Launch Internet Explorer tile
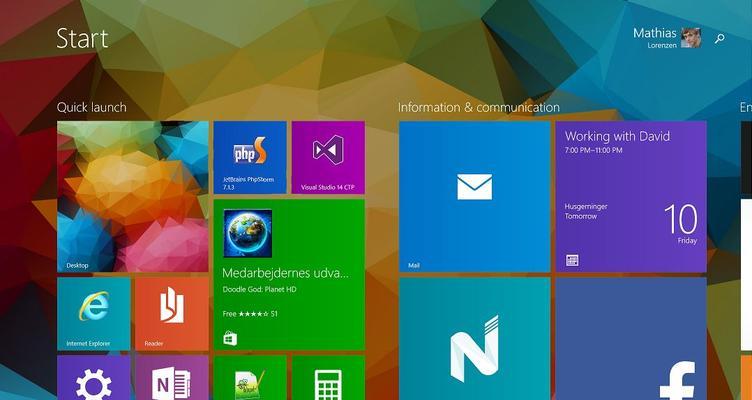 [94, 314]
